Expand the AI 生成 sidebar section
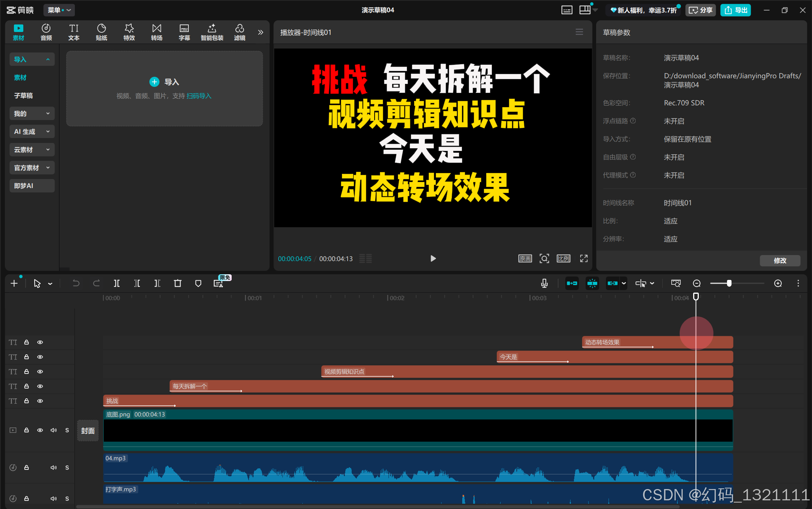This screenshot has height=509, width=812. [32, 132]
